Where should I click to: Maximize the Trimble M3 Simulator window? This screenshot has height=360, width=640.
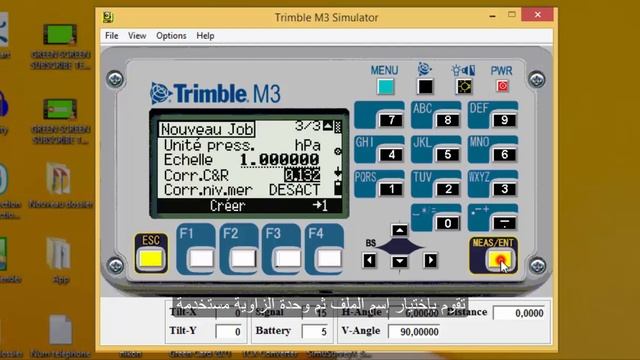click(x=512, y=15)
